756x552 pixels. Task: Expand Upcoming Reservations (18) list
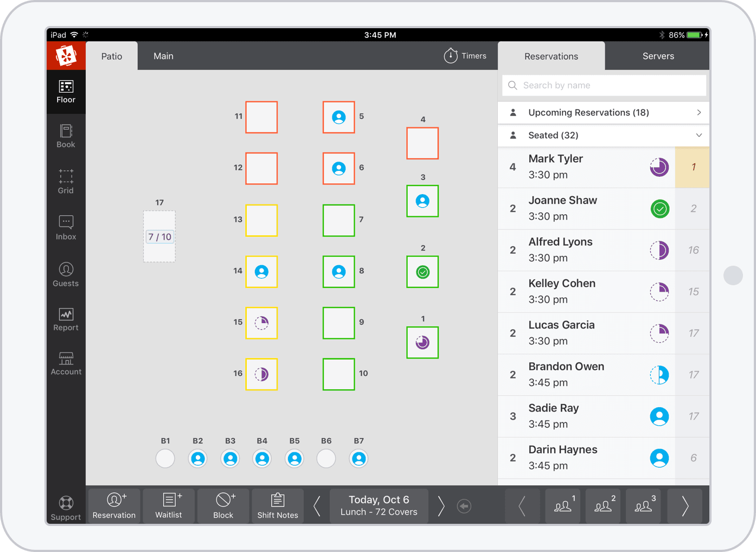(x=603, y=113)
